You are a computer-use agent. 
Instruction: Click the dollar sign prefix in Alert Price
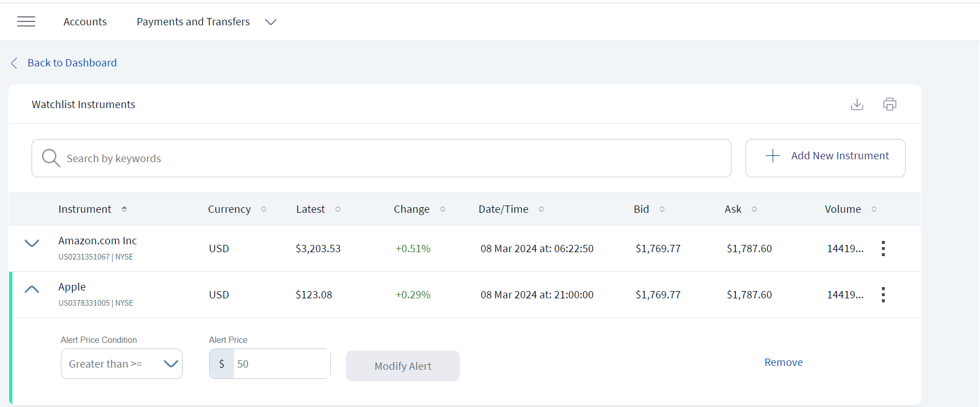click(x=221, y=364)
